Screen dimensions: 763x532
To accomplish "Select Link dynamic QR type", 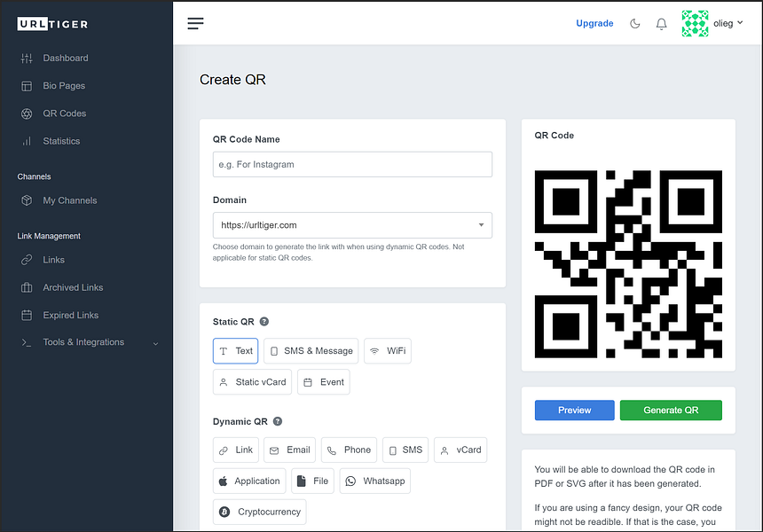I will point(235,450).
